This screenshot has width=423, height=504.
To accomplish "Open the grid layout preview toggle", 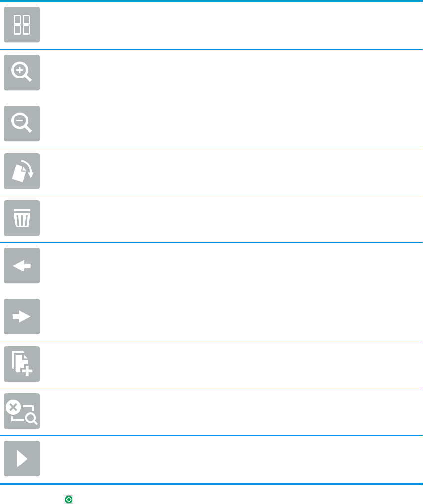I will [x=22, y=25].
